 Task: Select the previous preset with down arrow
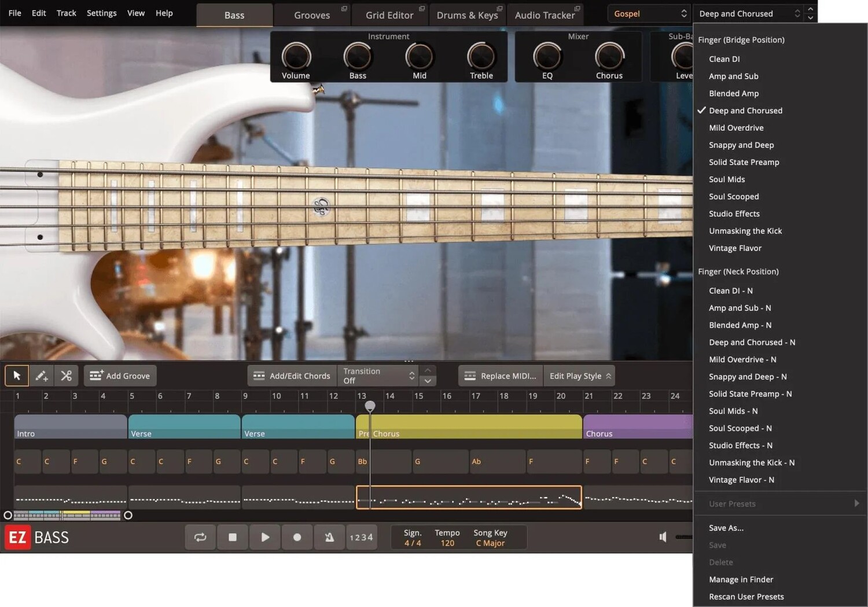[x=811, y=18]
